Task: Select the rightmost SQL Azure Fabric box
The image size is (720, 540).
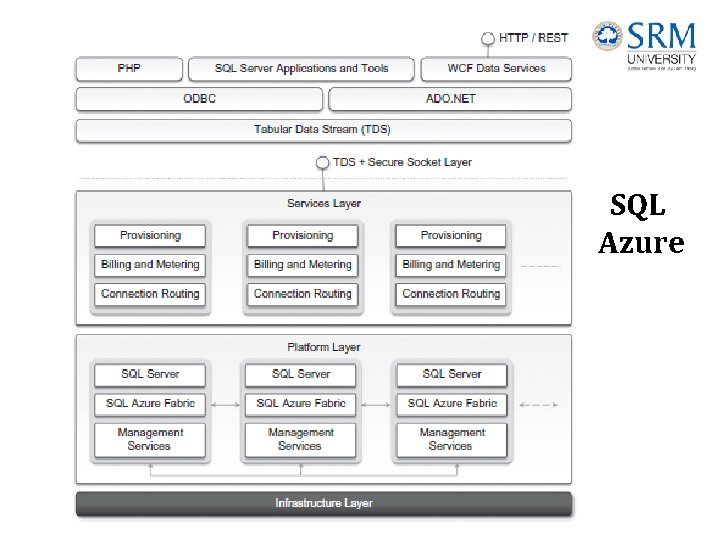Action: [x=452, y=404]
